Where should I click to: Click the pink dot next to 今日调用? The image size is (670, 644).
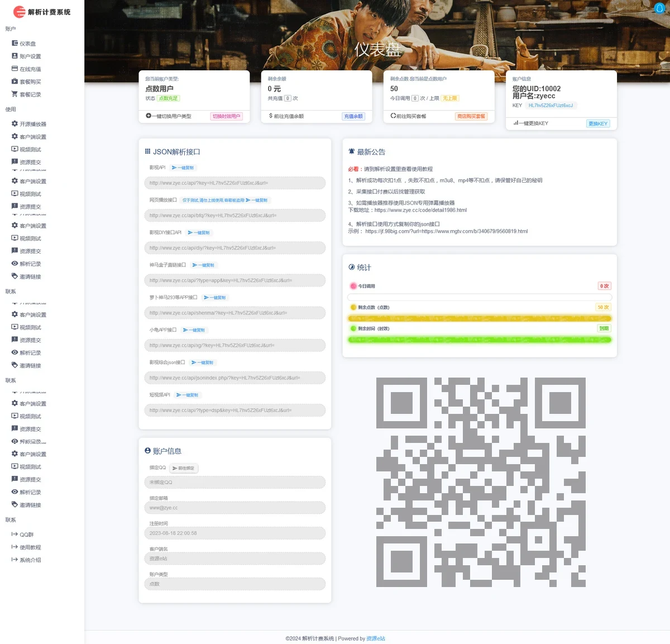353,286
